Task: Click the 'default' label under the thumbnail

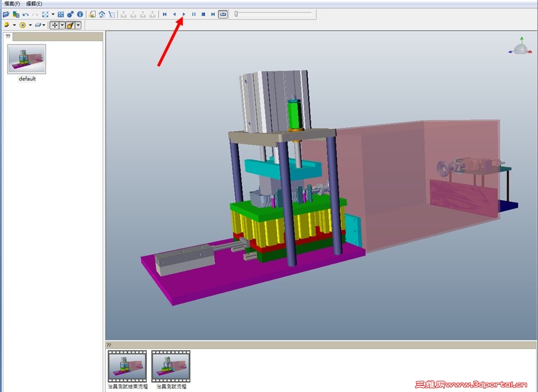Action: point(27,79)
